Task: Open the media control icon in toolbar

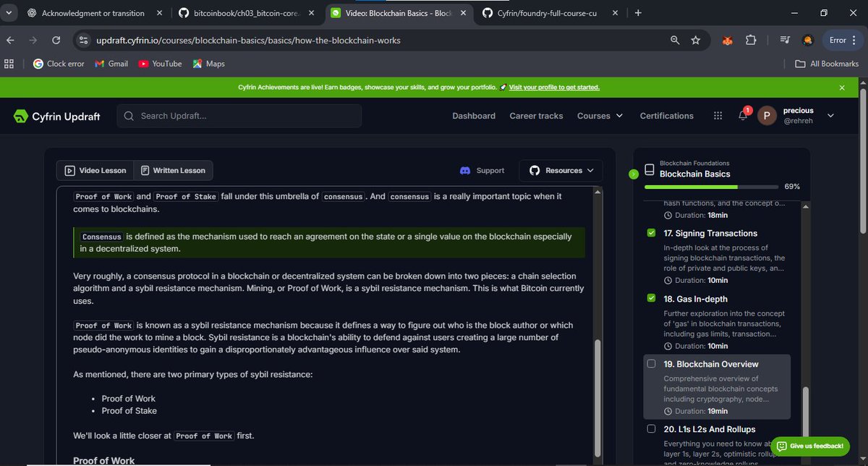Action: coord(785,41)
